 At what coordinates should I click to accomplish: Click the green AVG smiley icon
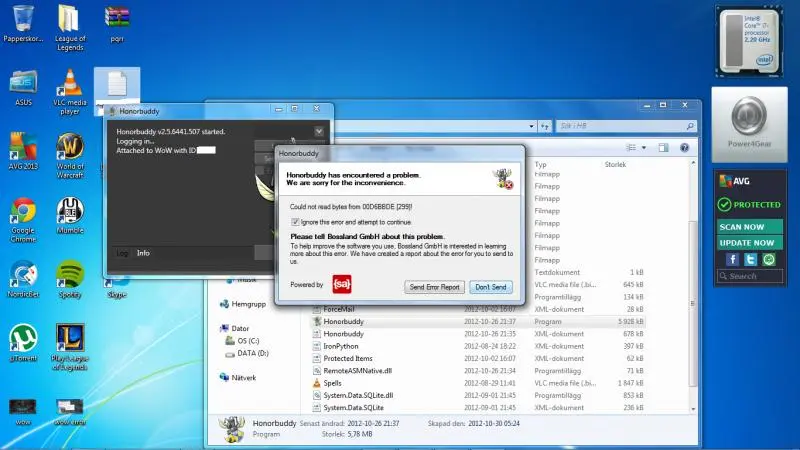pyautogui.click(x=768, y=260)
